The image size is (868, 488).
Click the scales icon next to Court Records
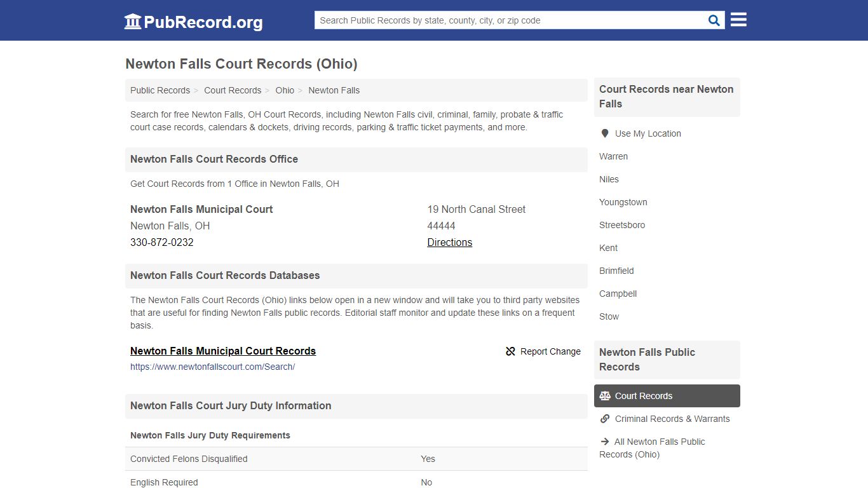point(605,396)
